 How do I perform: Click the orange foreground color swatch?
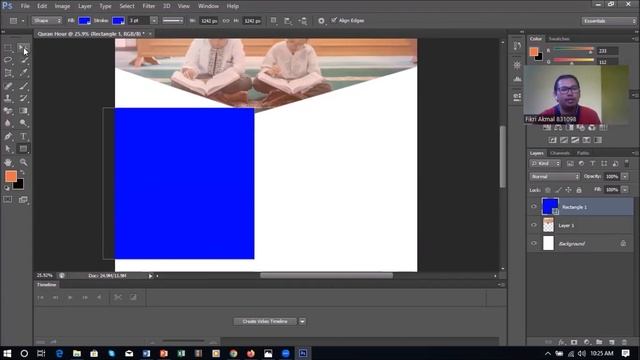click(x=11, y=176)
